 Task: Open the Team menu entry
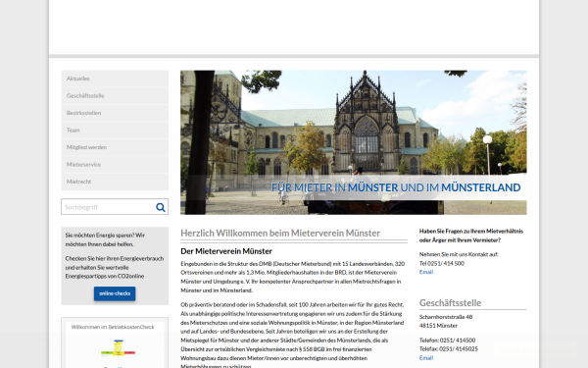tap(115, 130)
